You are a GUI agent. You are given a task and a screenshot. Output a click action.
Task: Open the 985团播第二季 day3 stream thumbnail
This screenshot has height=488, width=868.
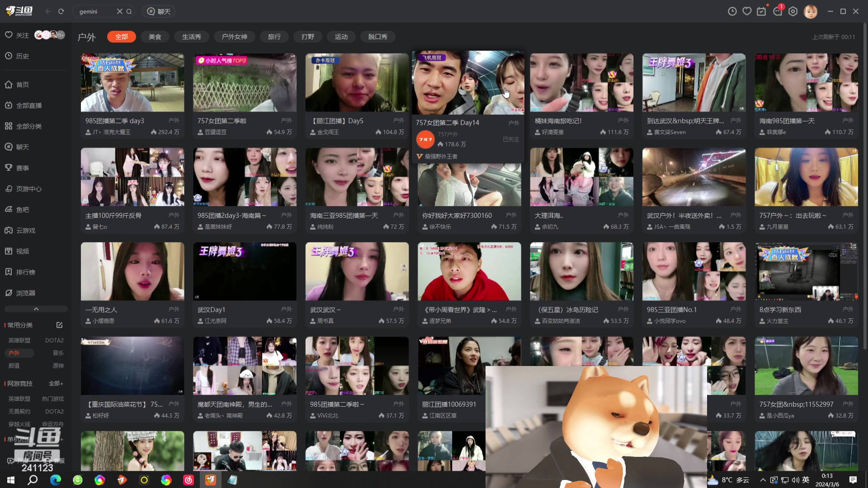(x=132, y=83)
